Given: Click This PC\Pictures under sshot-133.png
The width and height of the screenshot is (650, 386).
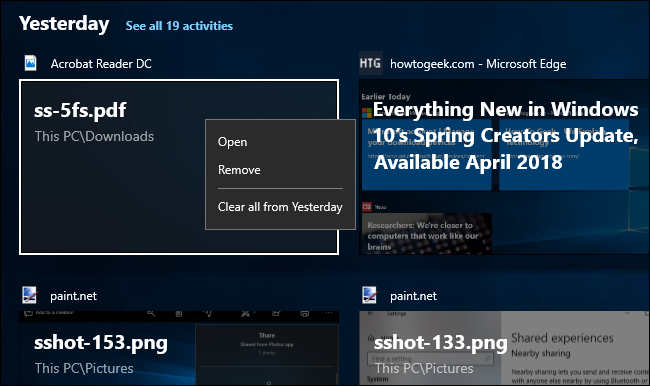Looking at the screenshot, I should click(424, 368).
